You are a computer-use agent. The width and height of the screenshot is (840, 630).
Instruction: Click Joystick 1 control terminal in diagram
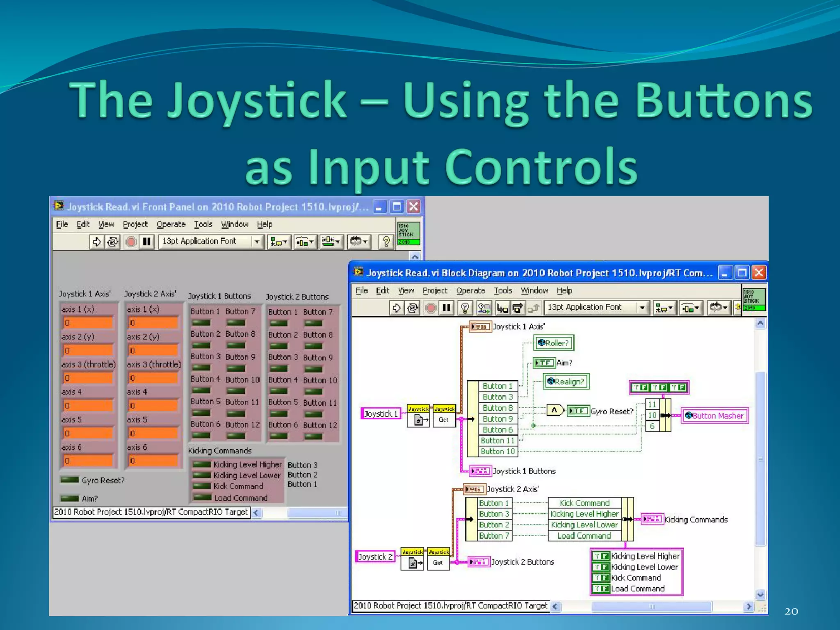(x=381, y=413)
